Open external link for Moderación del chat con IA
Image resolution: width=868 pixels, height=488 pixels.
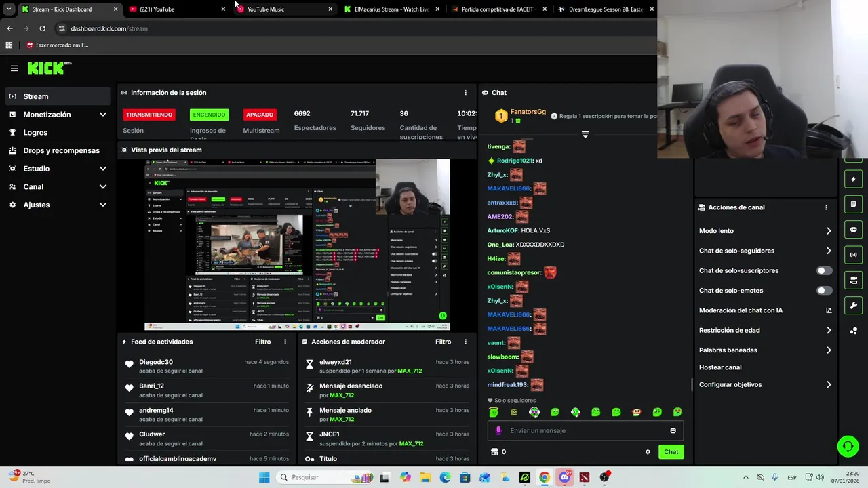(x=829, y=310)
